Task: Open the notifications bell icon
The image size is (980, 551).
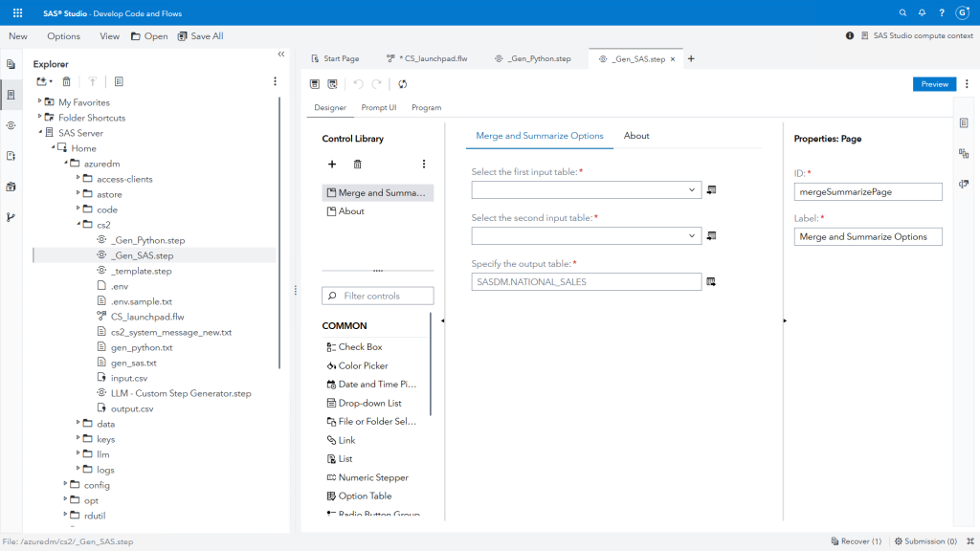Action: pos(922,13)
